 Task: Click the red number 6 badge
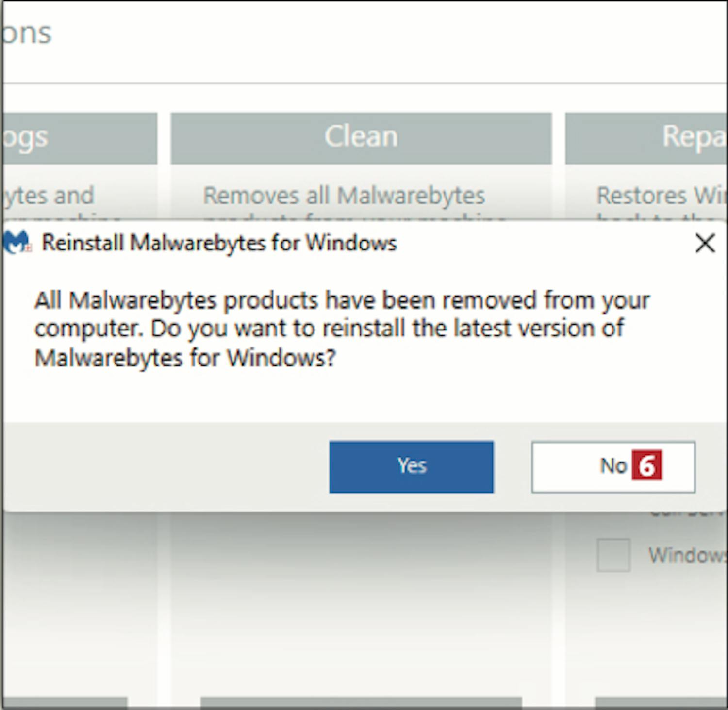pyautogui.click(x=646, y=465)
